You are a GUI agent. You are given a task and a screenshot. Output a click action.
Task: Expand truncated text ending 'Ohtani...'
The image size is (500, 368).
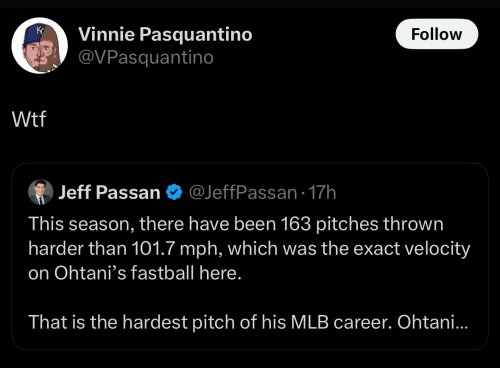tap(432, 322)
